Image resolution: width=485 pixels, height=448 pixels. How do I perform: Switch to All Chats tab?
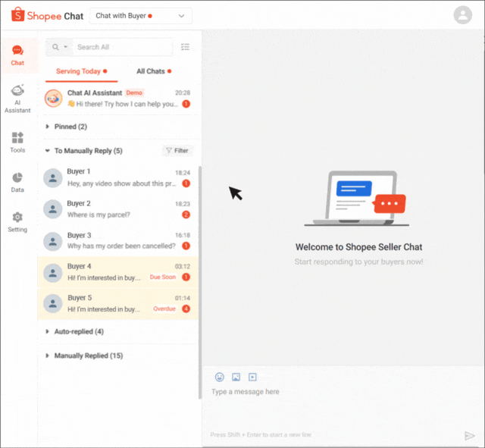154,71
